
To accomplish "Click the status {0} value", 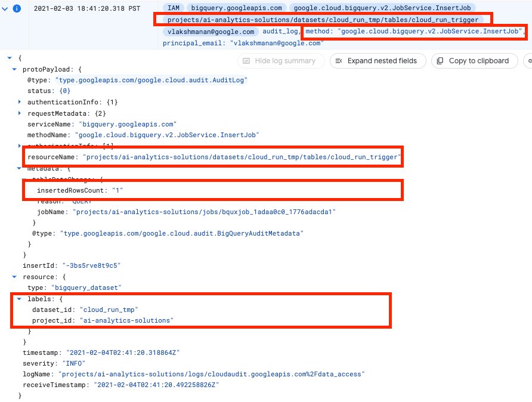I will coord(65,91).
